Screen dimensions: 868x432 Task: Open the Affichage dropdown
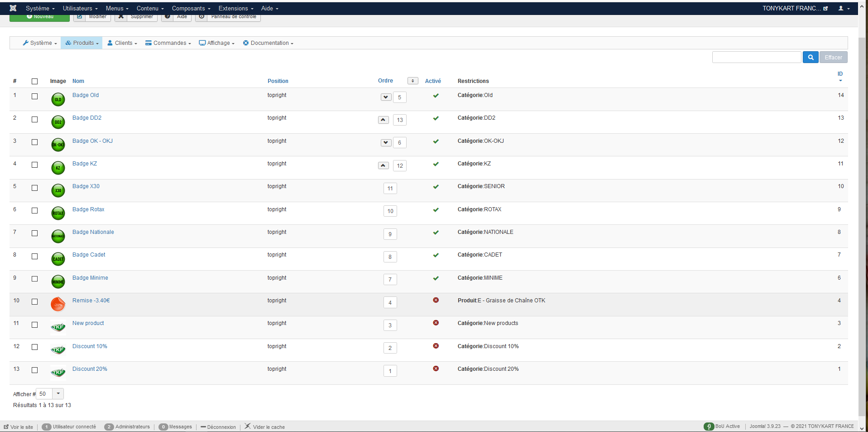click(217, 43)
